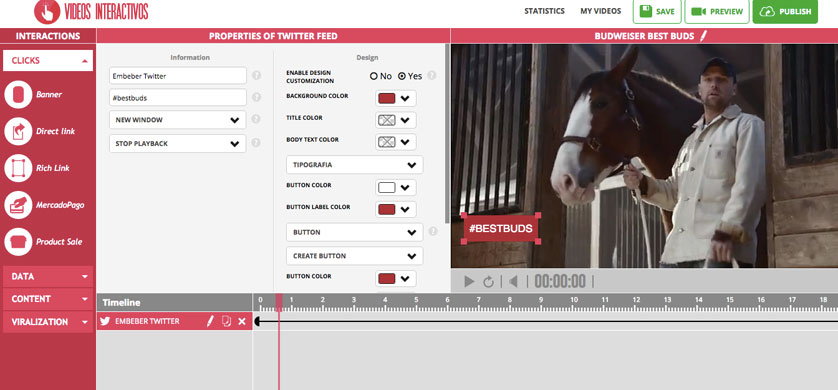Play the video preview
The image size is (838, 390).
[469, 282]
